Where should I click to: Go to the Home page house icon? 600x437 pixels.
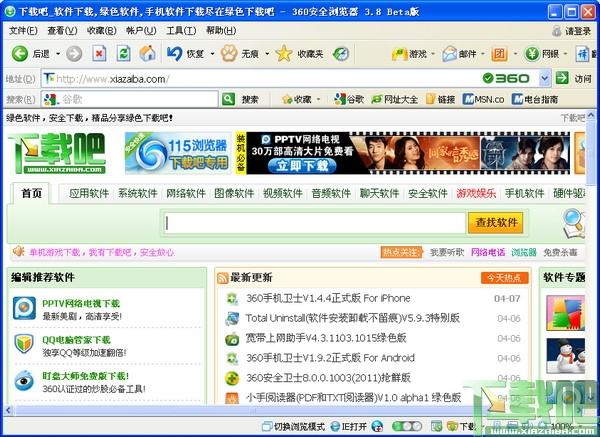(x=147, y=54)
